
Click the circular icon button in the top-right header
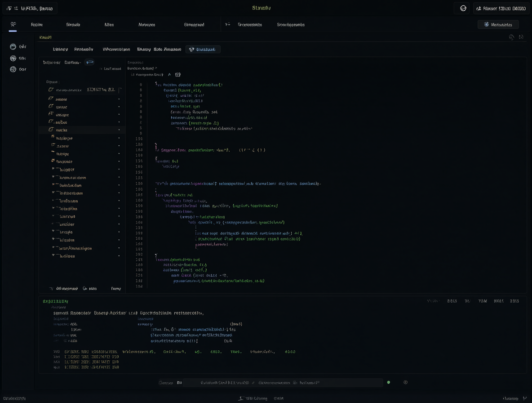pyautogui.click(x=463, y=9)
